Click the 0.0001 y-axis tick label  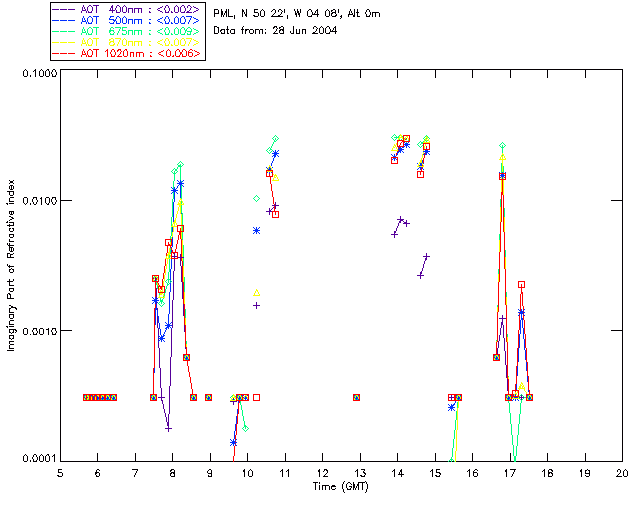pyautogui.click(x=38, y=458)
